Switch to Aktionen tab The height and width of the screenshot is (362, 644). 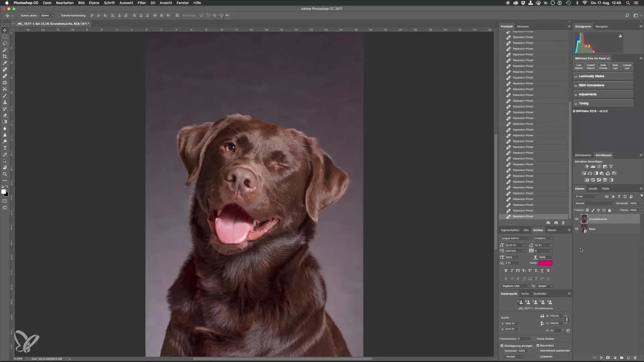click(523, 26)
